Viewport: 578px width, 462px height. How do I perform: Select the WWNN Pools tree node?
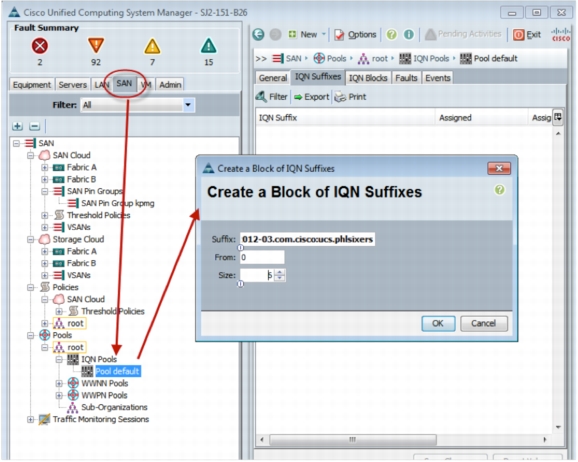104,383
